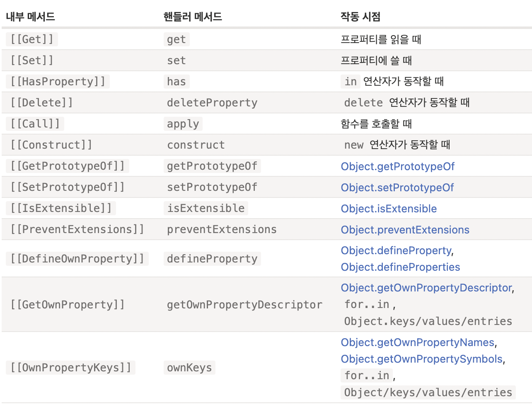Click the 'new' code in Construct row
532x409 pixels.
(x=354, y=145)
